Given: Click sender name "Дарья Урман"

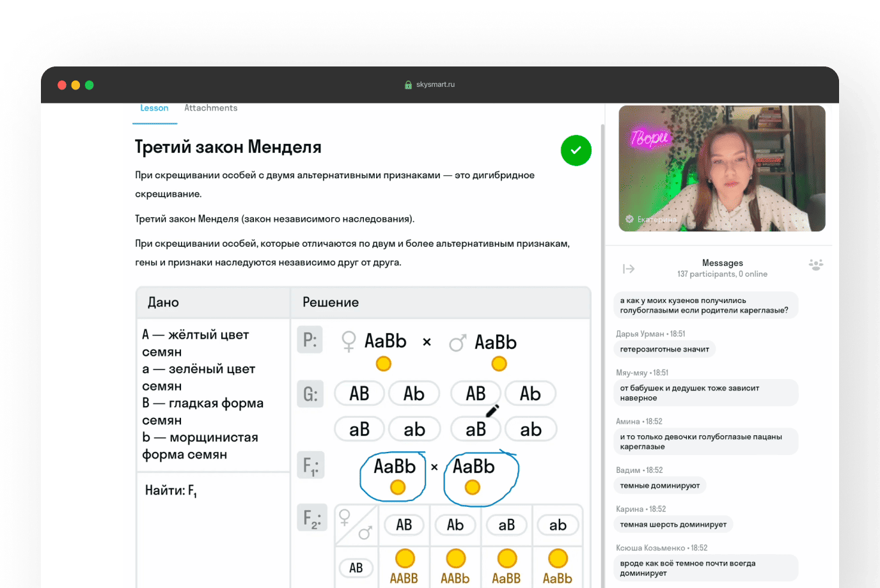Looking at the screenshot, I should click(640, 334).
